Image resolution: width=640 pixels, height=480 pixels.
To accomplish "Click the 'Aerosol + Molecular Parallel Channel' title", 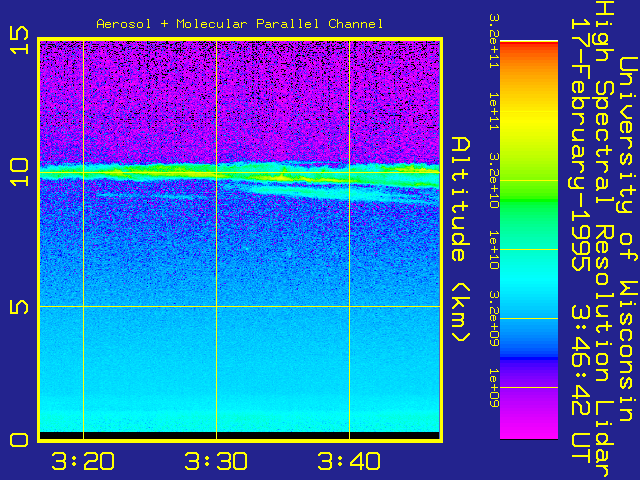I will click(240, 24).
